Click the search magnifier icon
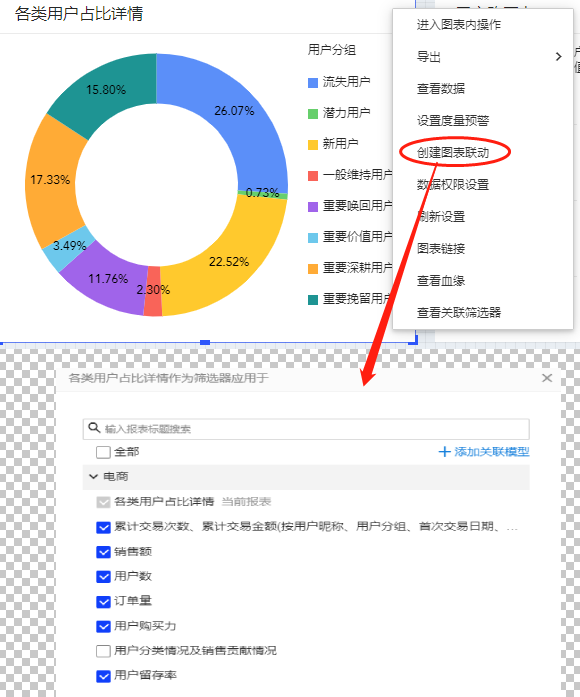Viewport: 580px width, 697px height. (94, 428)
